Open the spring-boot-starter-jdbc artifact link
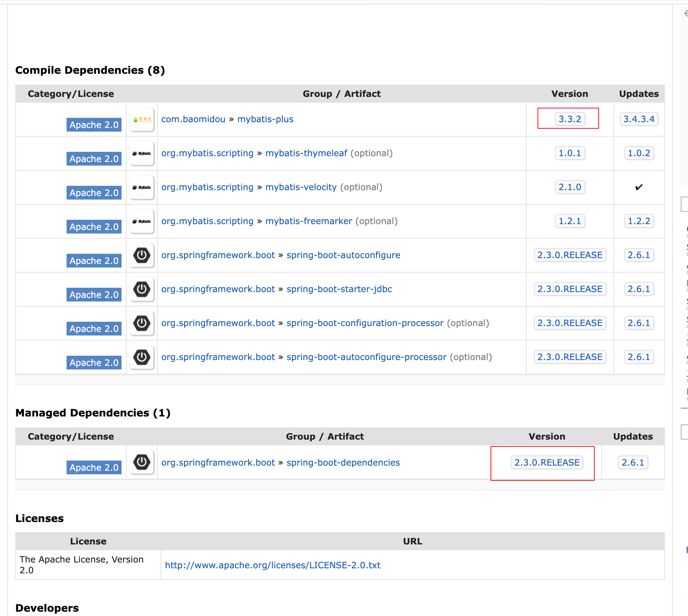This screenshot has height=616, width=688. [x=339, y=289]
